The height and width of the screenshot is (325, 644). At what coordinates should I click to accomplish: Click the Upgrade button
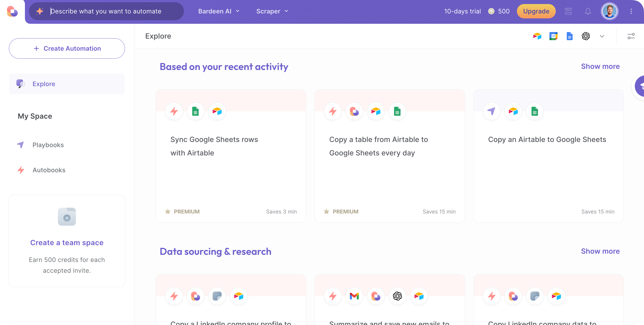point(536,11)
